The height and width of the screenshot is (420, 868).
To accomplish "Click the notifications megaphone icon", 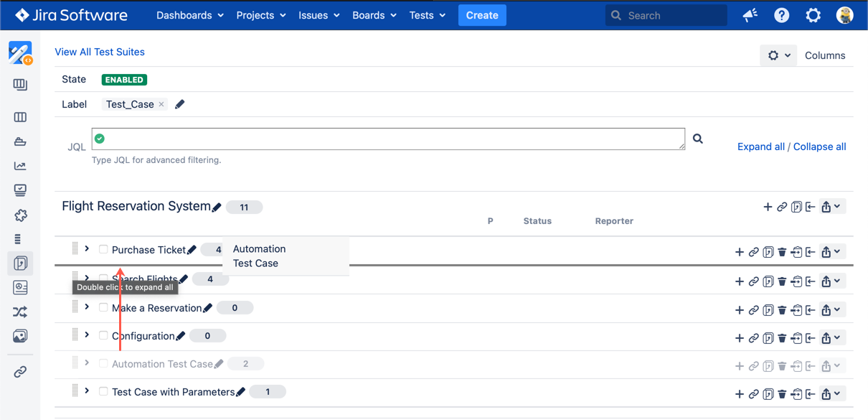I will [x=750, y=15].
